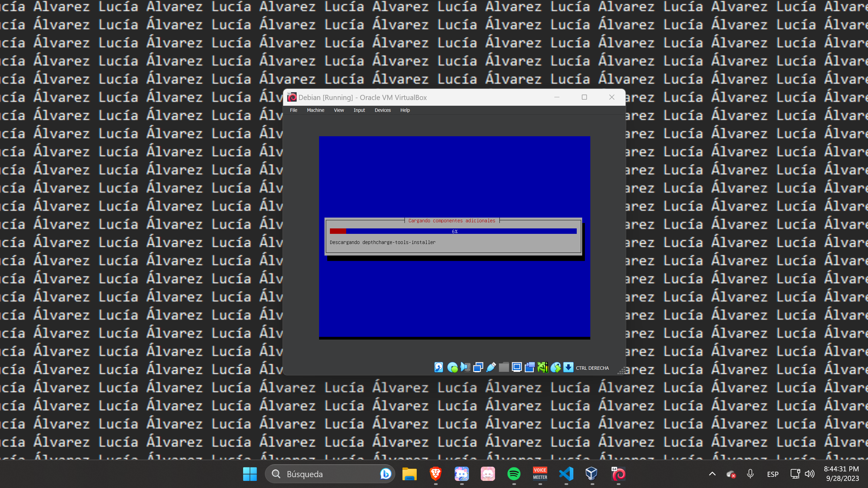
Task: Open the Devices menu in VirtualBox
Action: click(x=383, y=110)
